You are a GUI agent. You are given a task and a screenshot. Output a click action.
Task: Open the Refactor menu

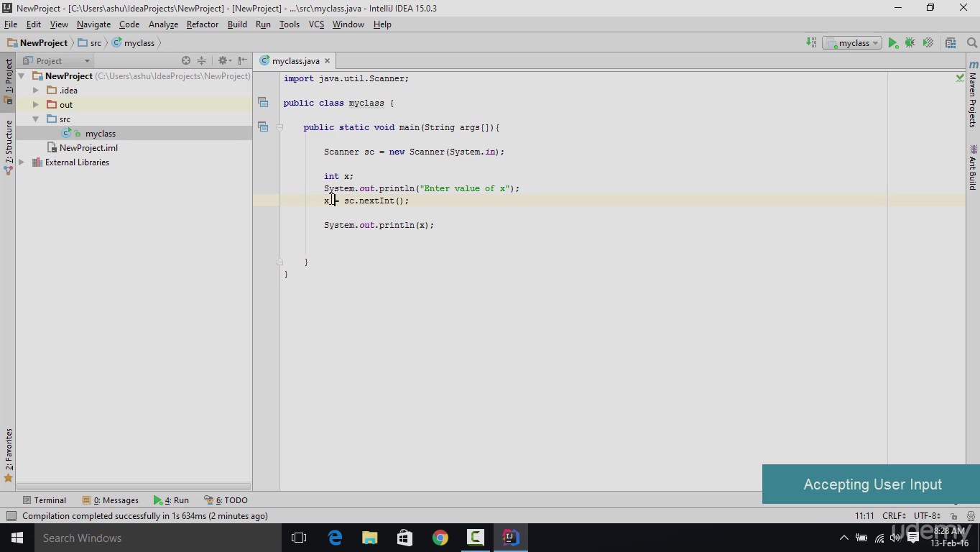tap(203, 24)
